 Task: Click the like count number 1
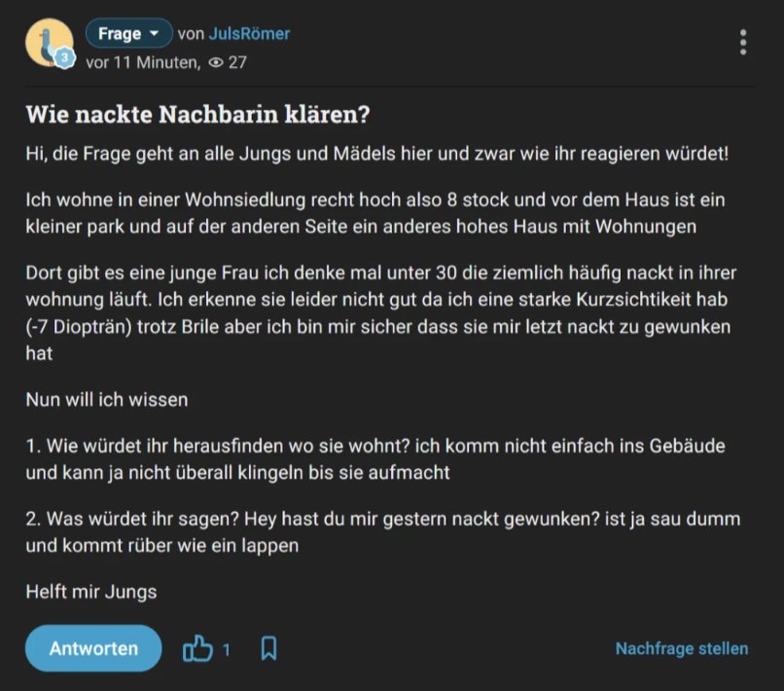pyautogui.click(x=227, y=649)
